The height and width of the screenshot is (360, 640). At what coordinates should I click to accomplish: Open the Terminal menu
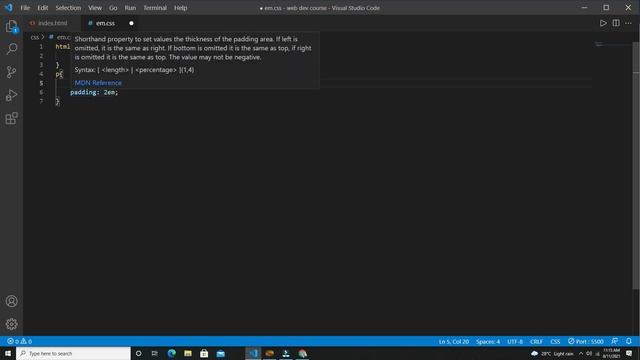click(x=155, y=8)
